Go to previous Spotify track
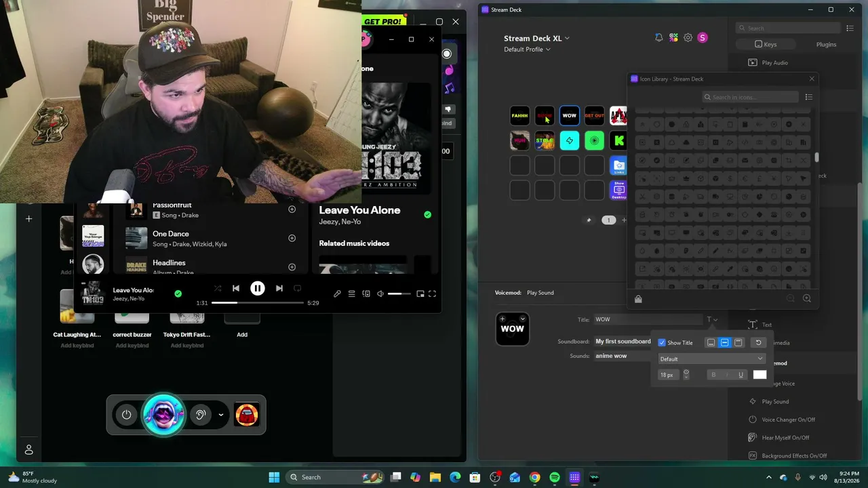868x488 pixels. coord(236,289)
